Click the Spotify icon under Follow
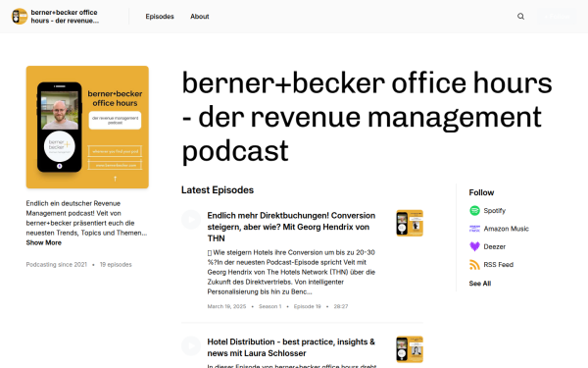 (474, 211)
